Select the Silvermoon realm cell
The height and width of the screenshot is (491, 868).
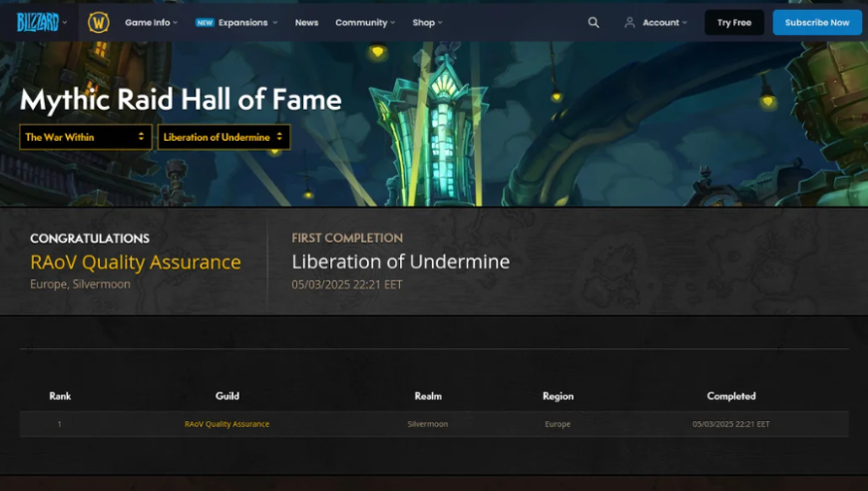point(428,424)
